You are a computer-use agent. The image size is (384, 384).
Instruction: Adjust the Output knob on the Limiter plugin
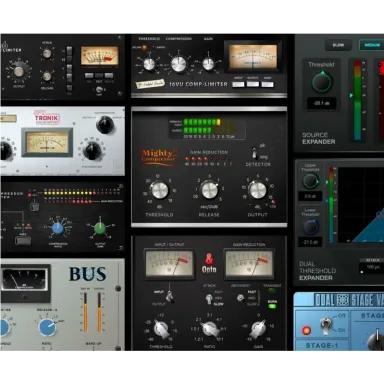click(19, 71)
